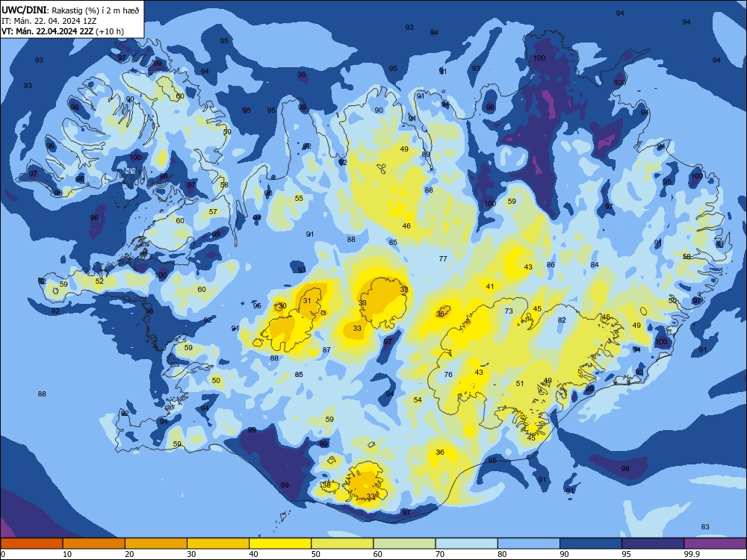Click the legend tick label '70'
This screenshot has width=747, height=560.
pyautogui.click(x=440, y=554)
